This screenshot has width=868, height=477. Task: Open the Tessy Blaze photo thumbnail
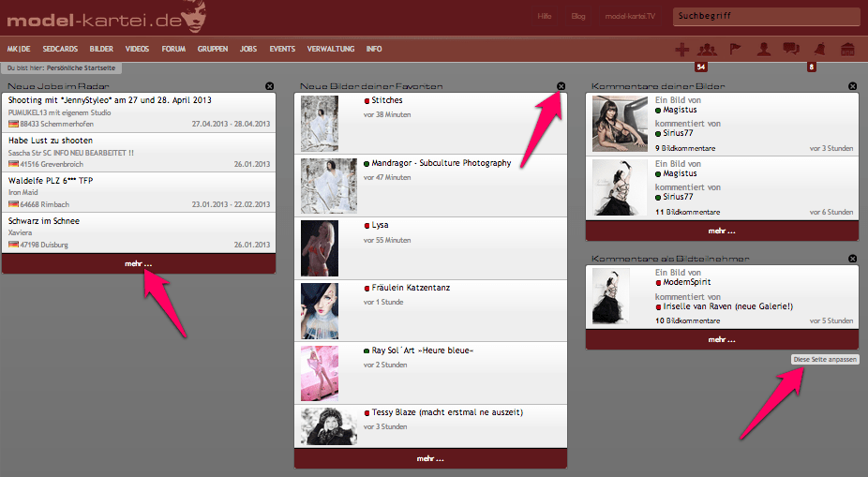click(x=329, y=426)
